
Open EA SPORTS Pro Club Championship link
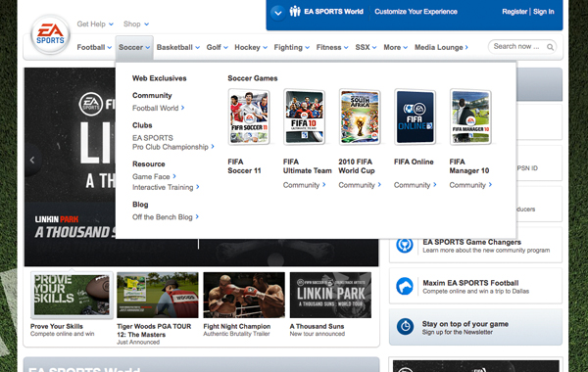coord(172,142)
